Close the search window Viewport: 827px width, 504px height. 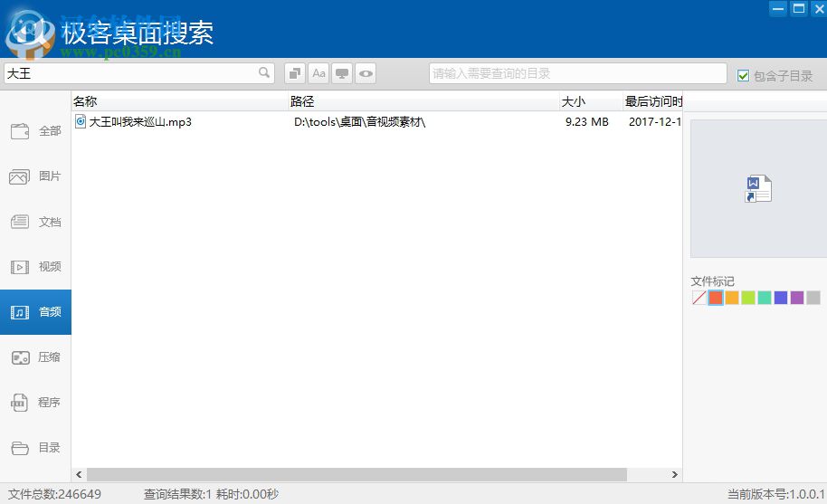click(x=819, y=9)
